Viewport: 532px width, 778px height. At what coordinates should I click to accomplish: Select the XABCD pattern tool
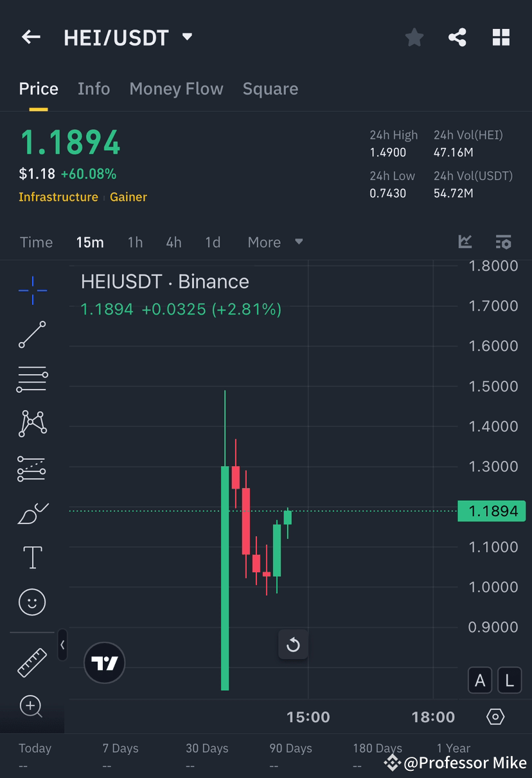coord(32,423)
